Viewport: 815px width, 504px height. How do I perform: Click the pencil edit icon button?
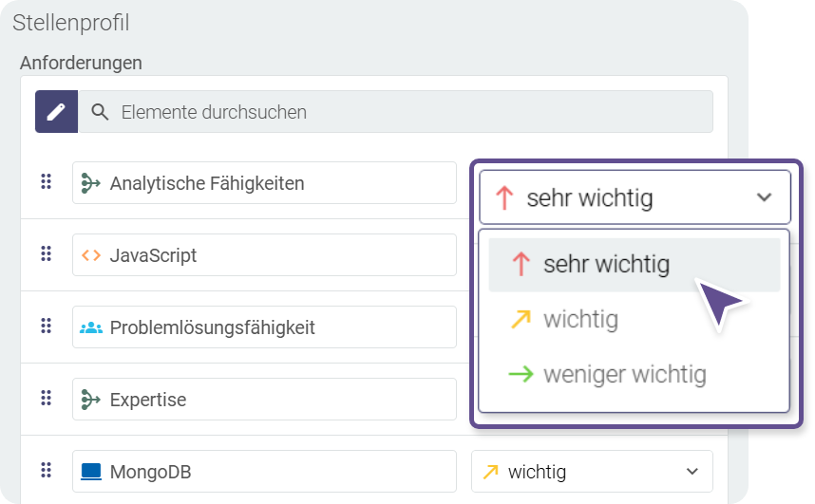coord(56,112)
